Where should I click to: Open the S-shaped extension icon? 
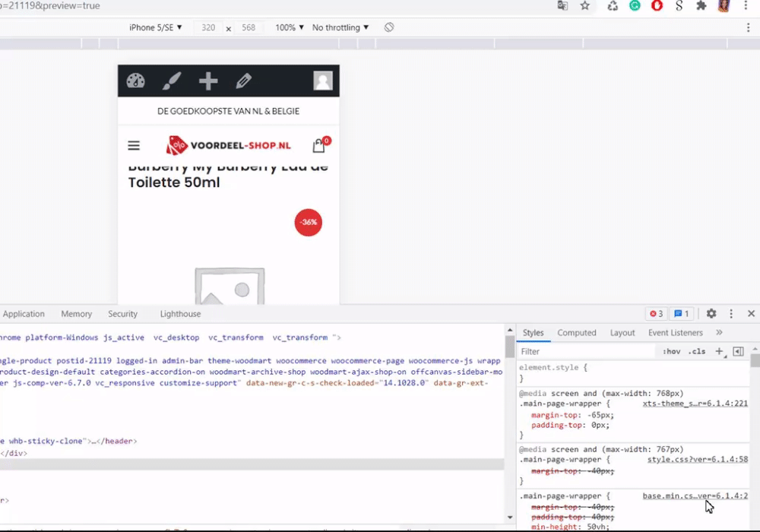pyautogui.click(x=679, y=6)
